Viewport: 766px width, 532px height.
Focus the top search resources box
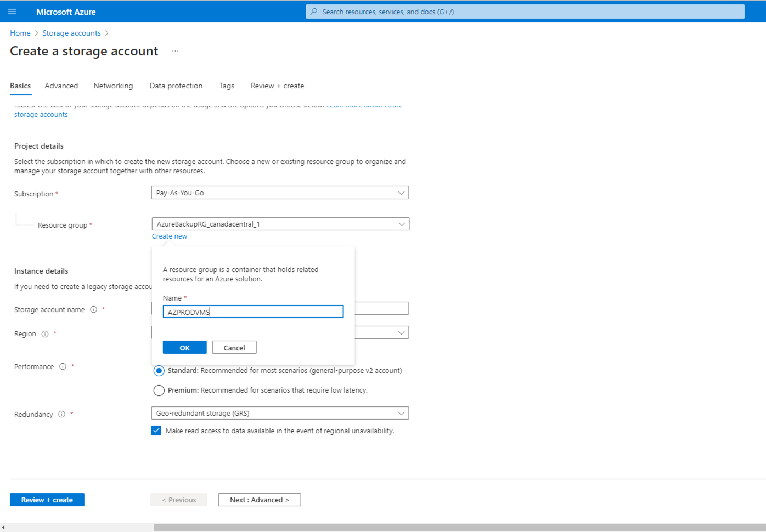[x=525, y=12]
